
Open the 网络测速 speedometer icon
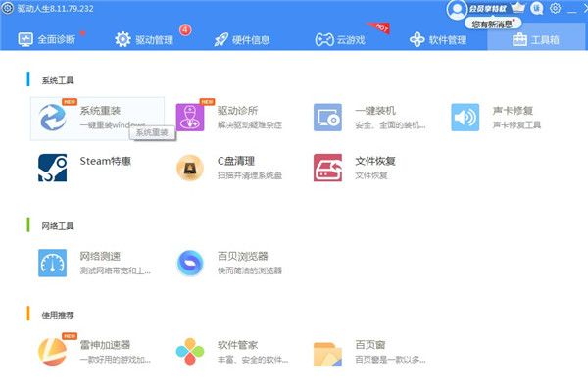click(x=53, y=263)
